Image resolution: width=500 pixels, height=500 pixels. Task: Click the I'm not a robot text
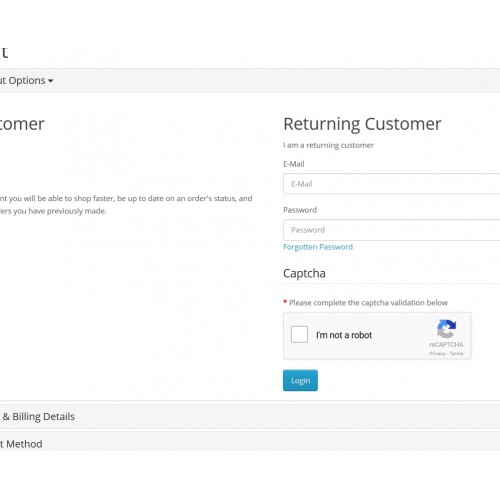tap(344, 335)
